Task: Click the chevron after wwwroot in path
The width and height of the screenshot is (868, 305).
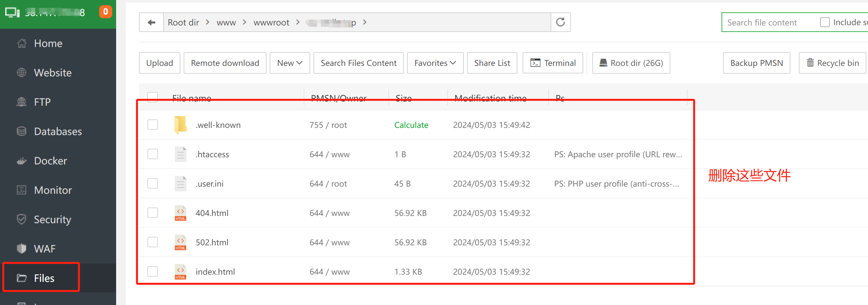Action: [297, 22]
